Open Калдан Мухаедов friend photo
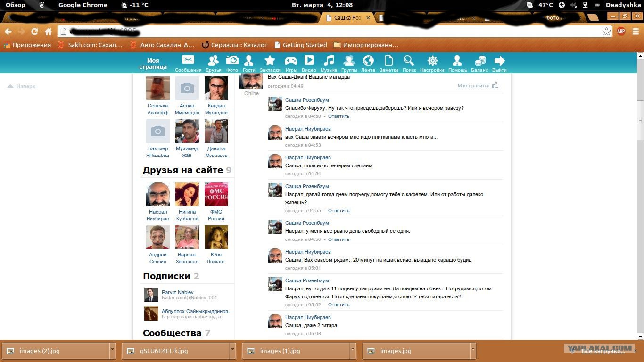 pos(216,88)
